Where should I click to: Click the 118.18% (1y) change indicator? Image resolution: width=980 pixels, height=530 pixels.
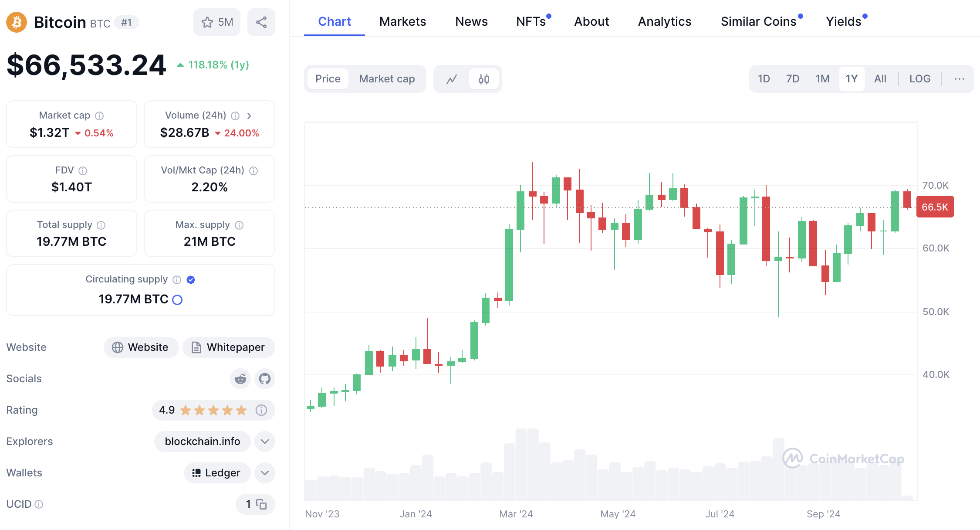[213, 65]
